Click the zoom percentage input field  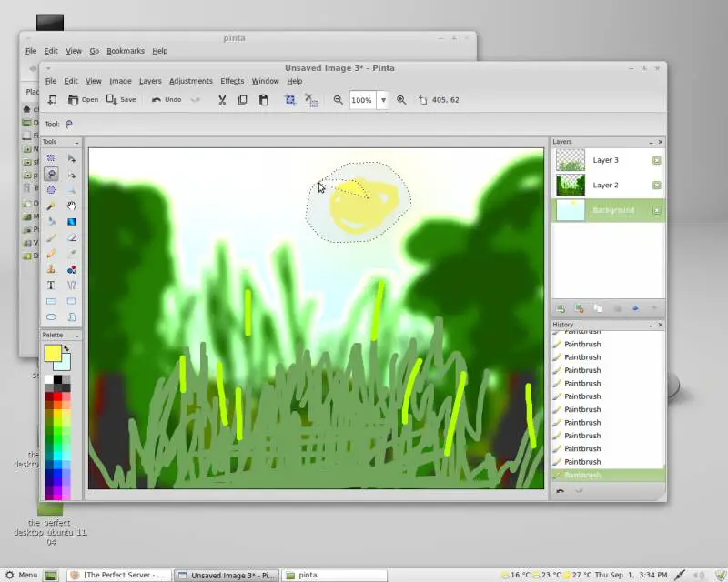coord(363,100)
